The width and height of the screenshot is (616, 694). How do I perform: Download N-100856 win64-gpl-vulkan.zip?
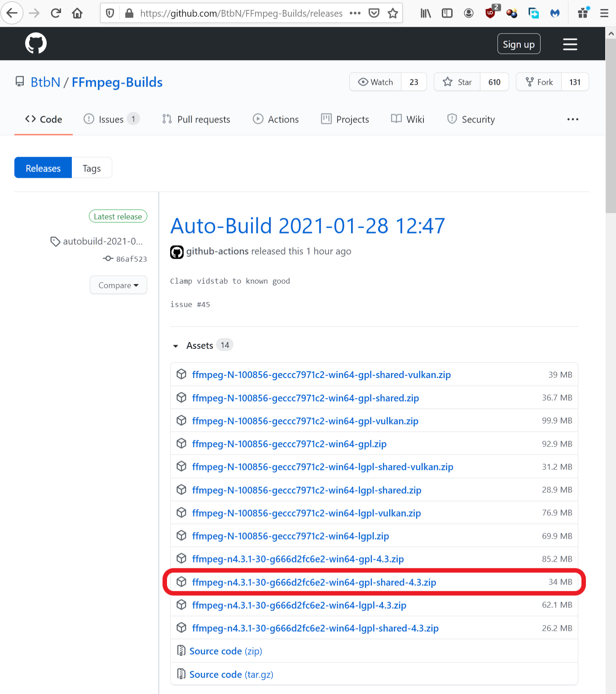pos(305,421)
